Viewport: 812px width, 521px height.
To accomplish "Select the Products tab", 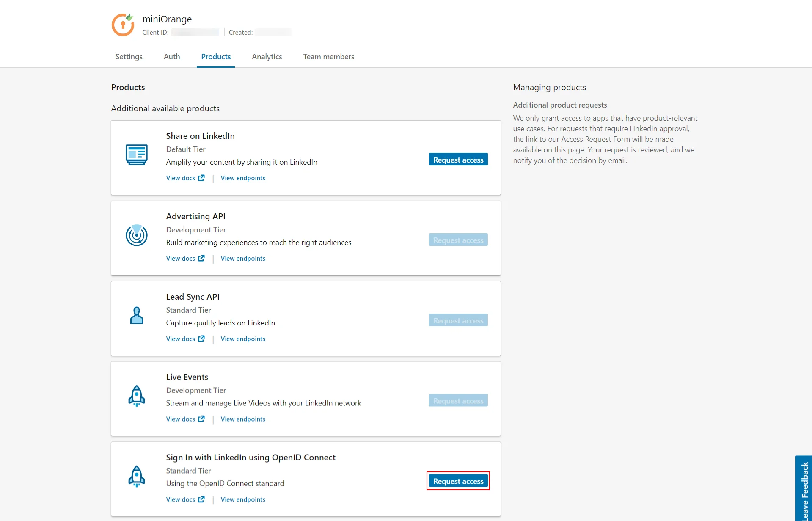I will (x=216, y=57).
